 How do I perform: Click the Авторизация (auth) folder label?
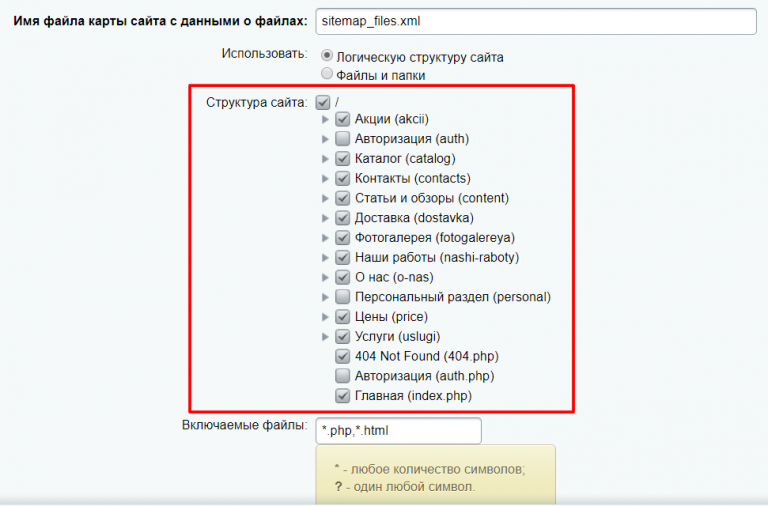click(x=412, y=139)
